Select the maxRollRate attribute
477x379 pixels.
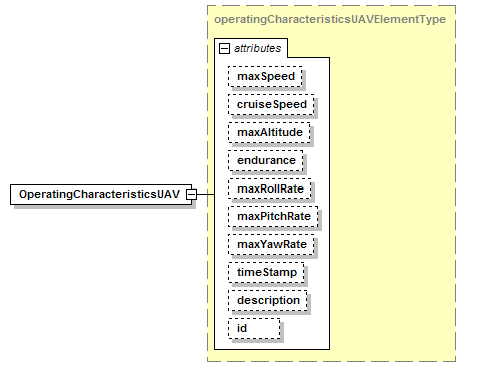pos(270,189)
